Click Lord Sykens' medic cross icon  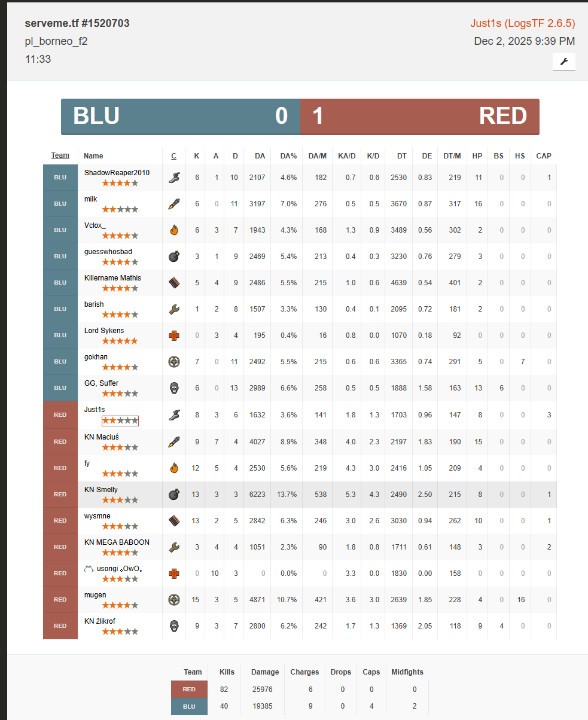(173, 335)
